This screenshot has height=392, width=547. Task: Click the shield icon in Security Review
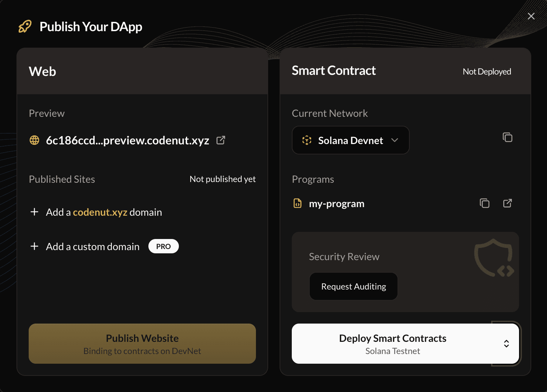pos(494,258)
